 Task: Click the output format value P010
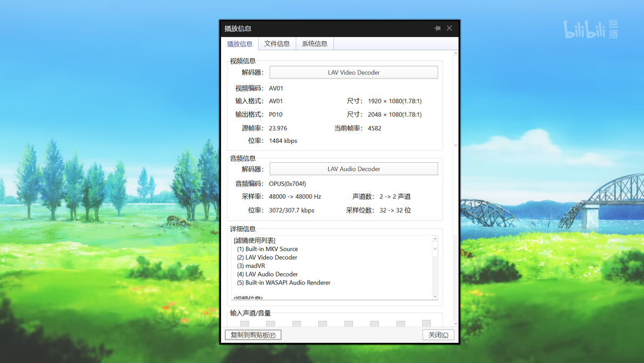(276, 115)
